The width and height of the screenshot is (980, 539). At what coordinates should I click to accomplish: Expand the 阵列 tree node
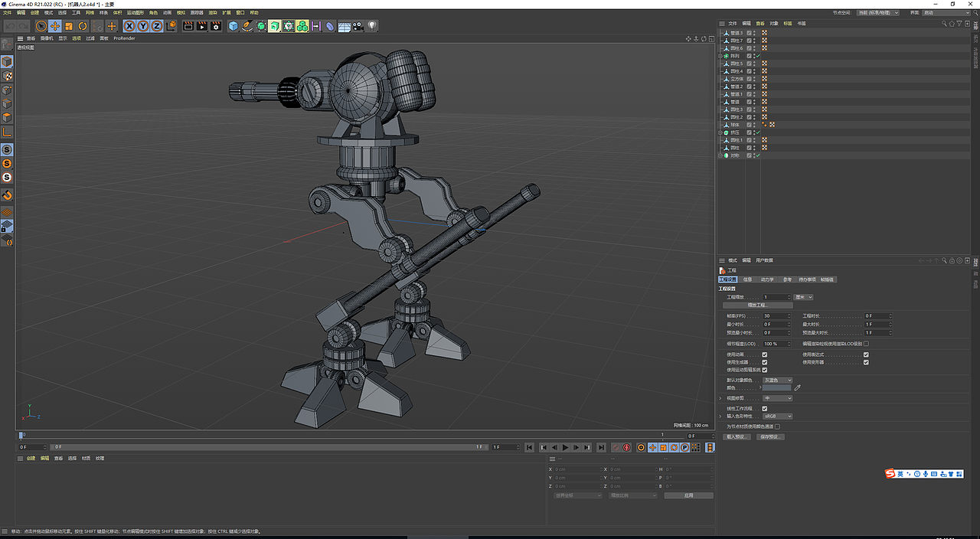(720, 56)
